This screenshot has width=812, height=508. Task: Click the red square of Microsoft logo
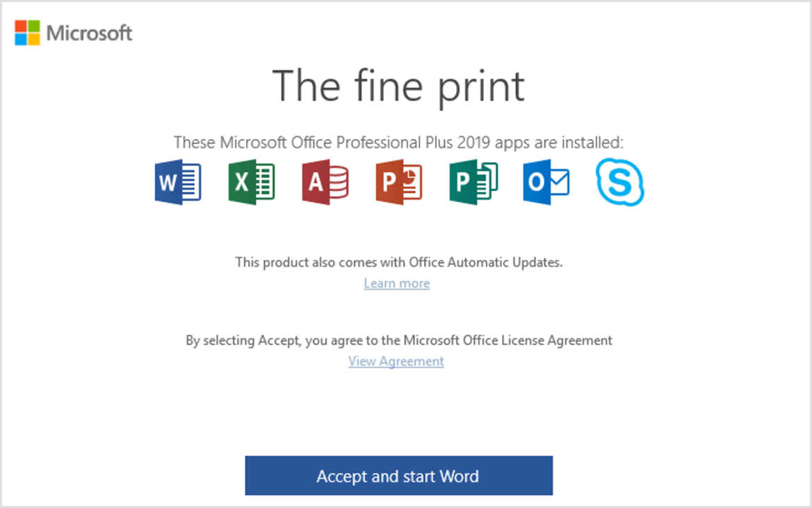(x=21, y=26)
